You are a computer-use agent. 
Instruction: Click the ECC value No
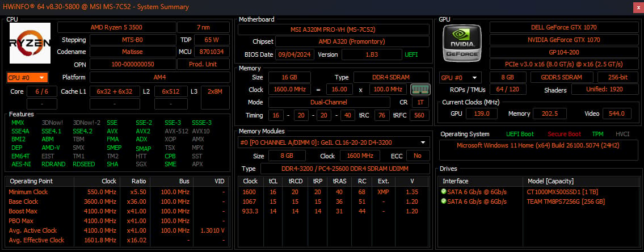pyautogui.click(x=418, y=156)
